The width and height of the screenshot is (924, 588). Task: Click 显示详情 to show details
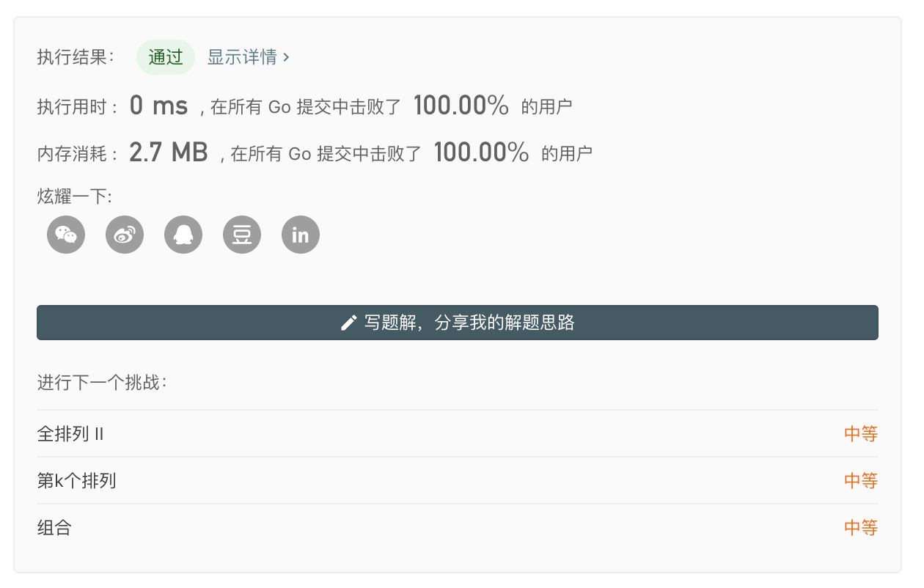pyautogui.click(x=242, y=57)
